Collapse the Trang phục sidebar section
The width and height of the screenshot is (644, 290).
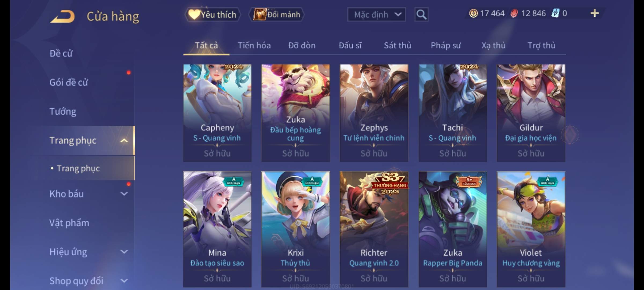pos(124,140)
